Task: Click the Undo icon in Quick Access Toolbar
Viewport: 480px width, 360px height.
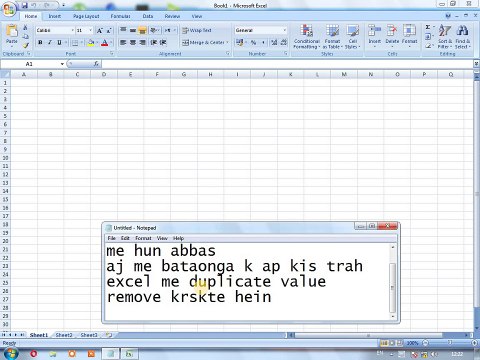Action: coord(33,5)
